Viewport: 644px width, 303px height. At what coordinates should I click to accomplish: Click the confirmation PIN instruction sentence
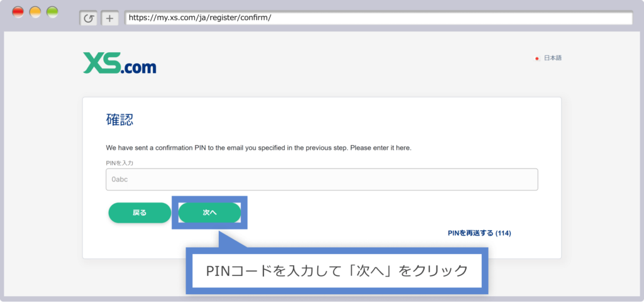[x=258, y=148]
